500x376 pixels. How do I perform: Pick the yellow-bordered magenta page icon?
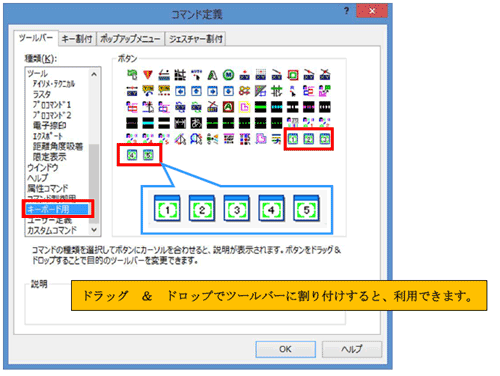244,107
